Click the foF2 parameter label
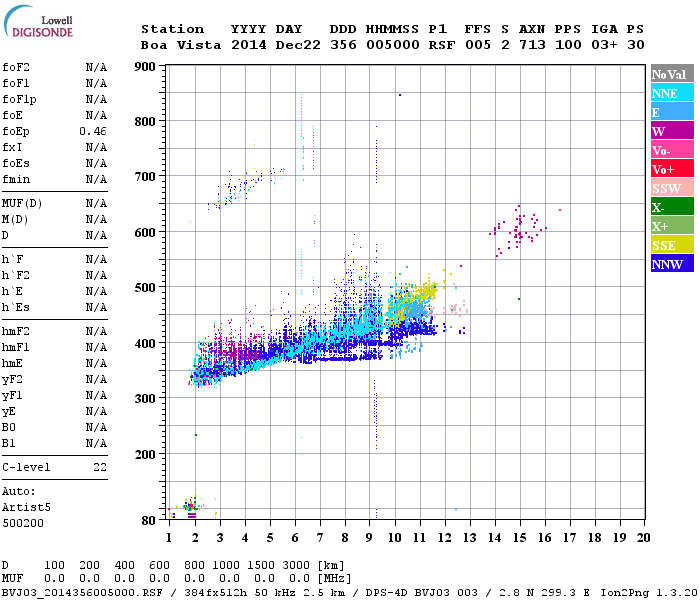This screenshot has width=700, height=600. point(16,67)
